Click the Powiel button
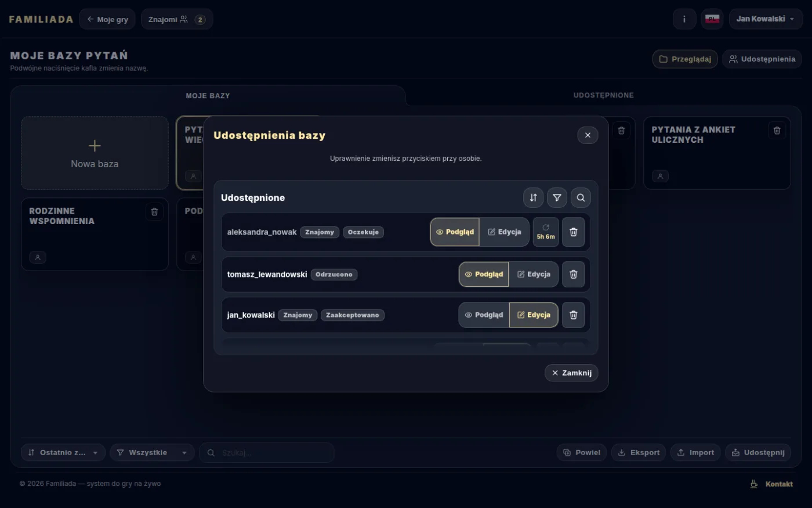Viewport: 812px width, 508px height. [582, 453]
